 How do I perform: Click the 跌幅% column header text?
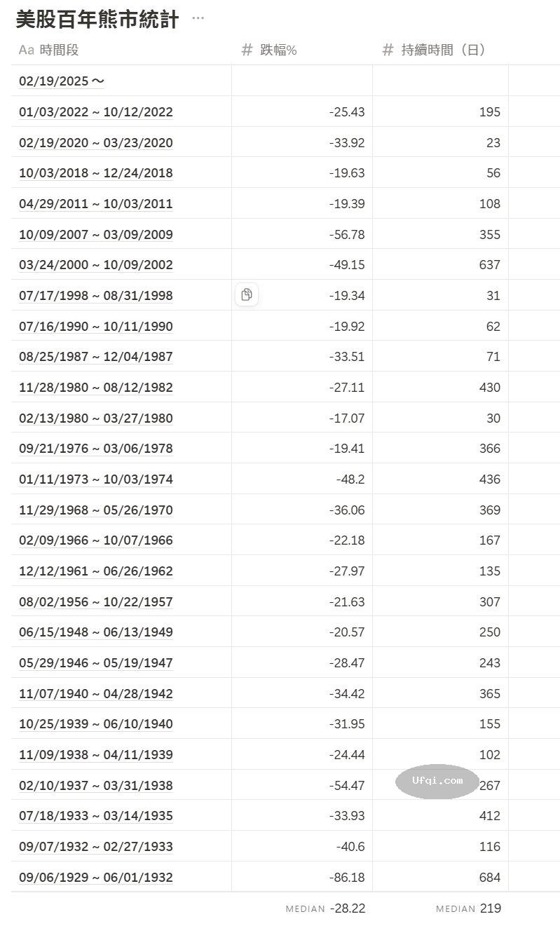click(278, 50)
